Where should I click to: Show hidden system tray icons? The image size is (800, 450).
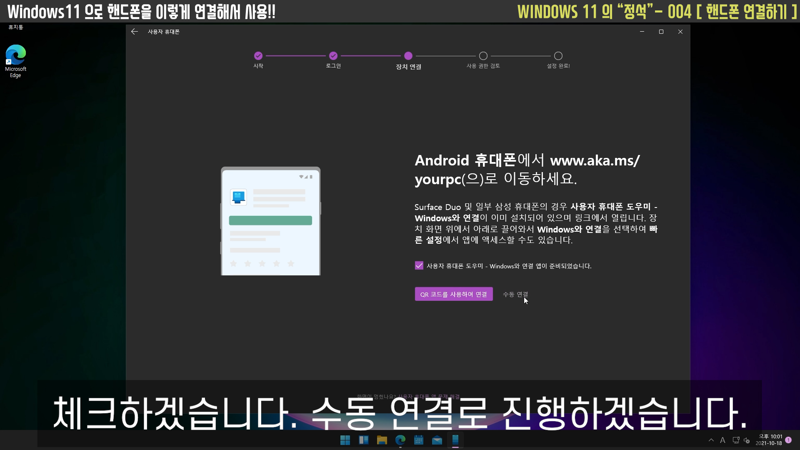(x=711, y=440)
